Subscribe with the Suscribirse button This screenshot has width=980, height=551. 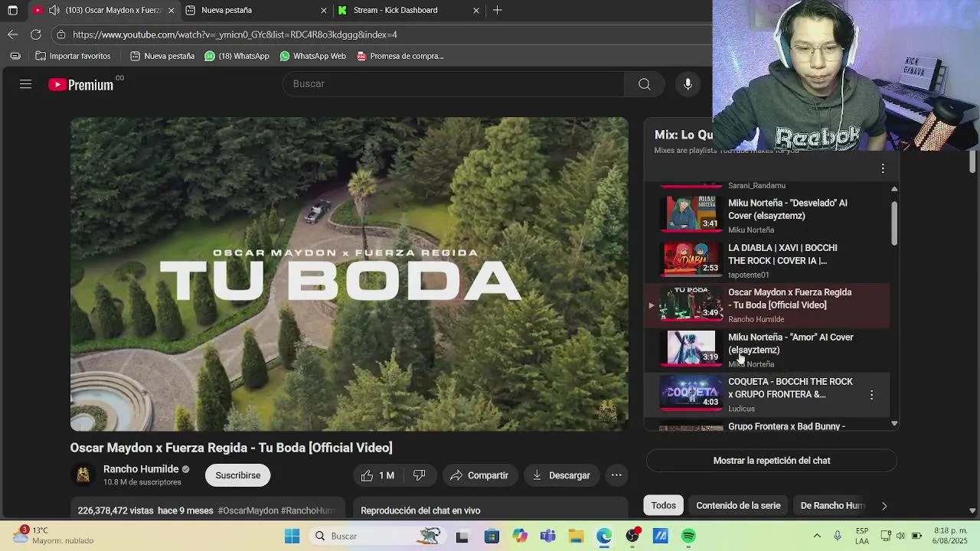(x=237, y=475)
